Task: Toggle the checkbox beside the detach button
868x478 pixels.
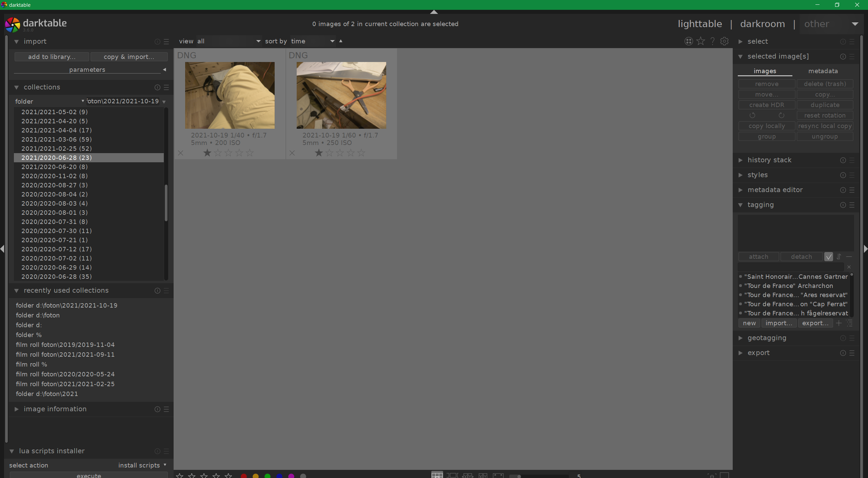Action: click(829, 256)
